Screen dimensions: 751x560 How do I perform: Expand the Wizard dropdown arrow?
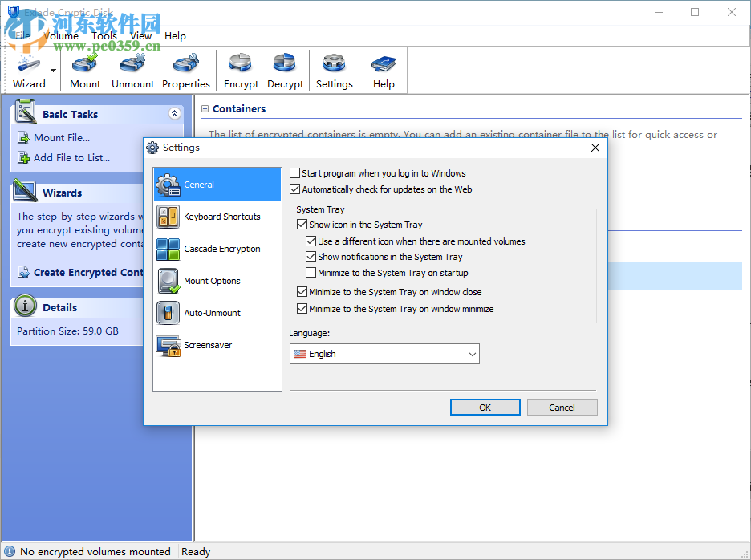point(53,71)
